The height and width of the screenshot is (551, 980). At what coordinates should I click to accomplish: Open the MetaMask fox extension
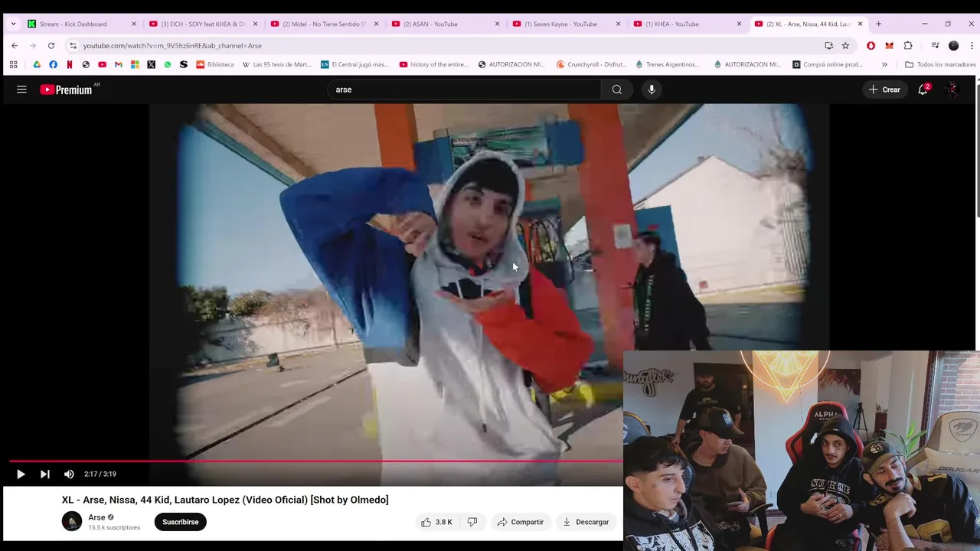[x=889, y=46]
